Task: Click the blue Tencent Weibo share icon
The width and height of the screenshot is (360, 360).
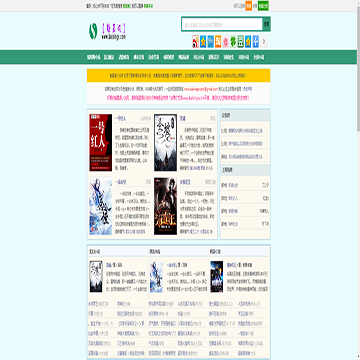Action: [211, 41]
